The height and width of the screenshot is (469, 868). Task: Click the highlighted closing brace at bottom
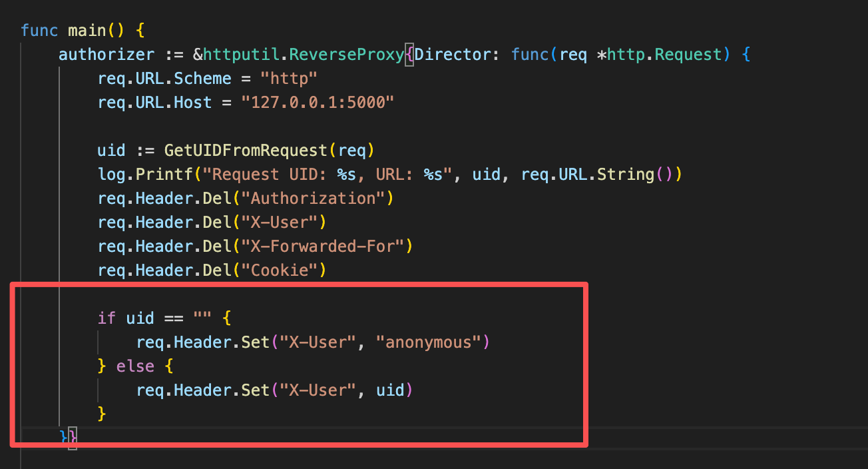pos(73,437)
